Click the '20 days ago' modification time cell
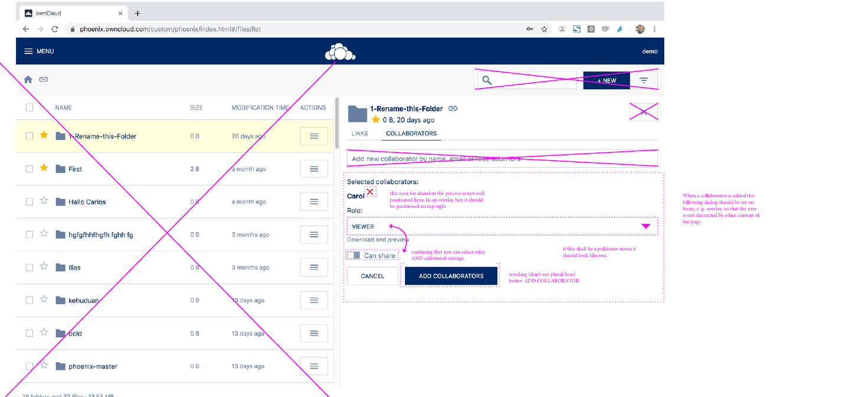Viewport: 868px width, 397px height. click(248, 136)
